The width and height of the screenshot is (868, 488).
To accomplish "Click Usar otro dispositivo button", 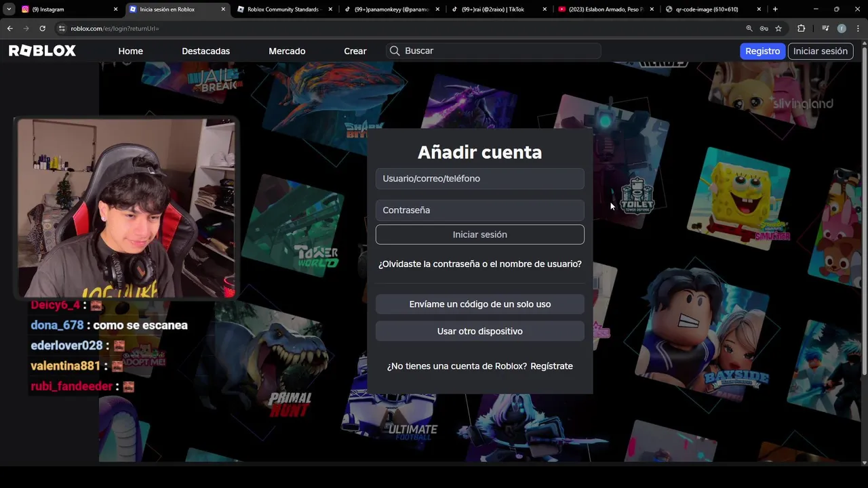I will tap(479, 331).
